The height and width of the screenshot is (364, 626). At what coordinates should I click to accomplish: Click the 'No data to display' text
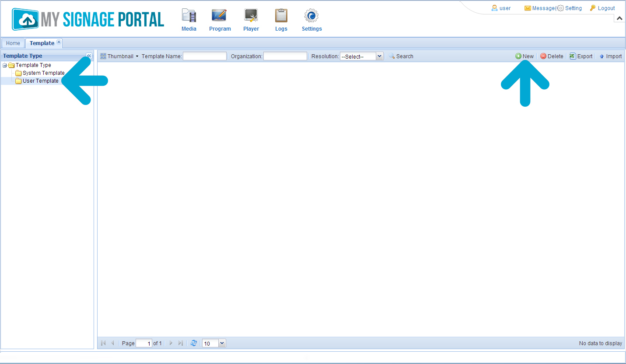click(x=601, y=343)
